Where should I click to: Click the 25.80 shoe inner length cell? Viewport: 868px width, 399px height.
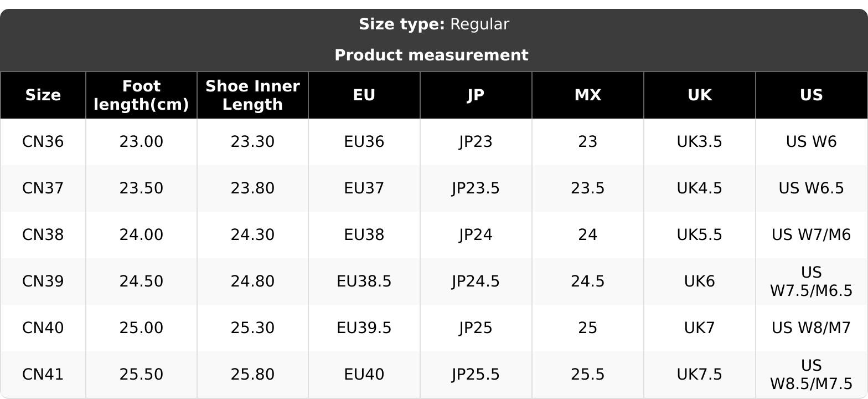tap(252, 375)
